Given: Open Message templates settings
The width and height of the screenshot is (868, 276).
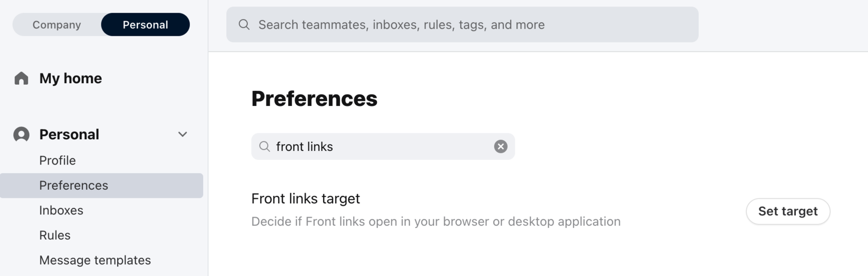Looking at the screenshot, I should coord(95,260).
